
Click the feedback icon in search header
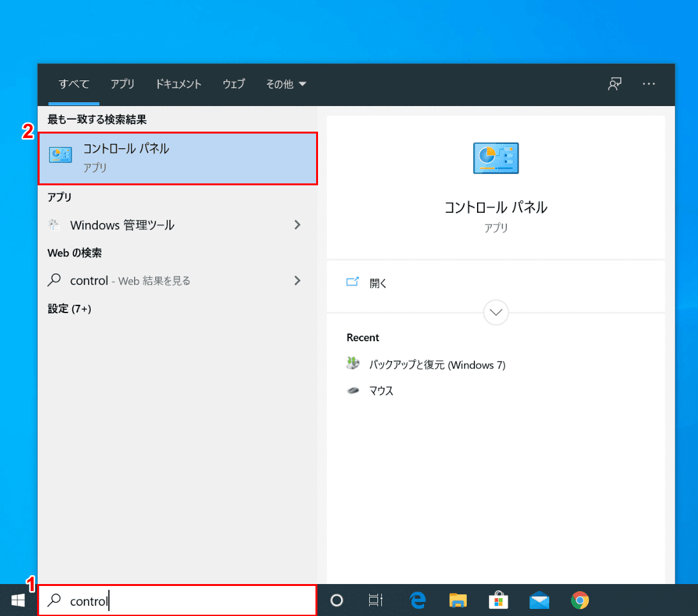pyautogui.click(x=615, y=84)
